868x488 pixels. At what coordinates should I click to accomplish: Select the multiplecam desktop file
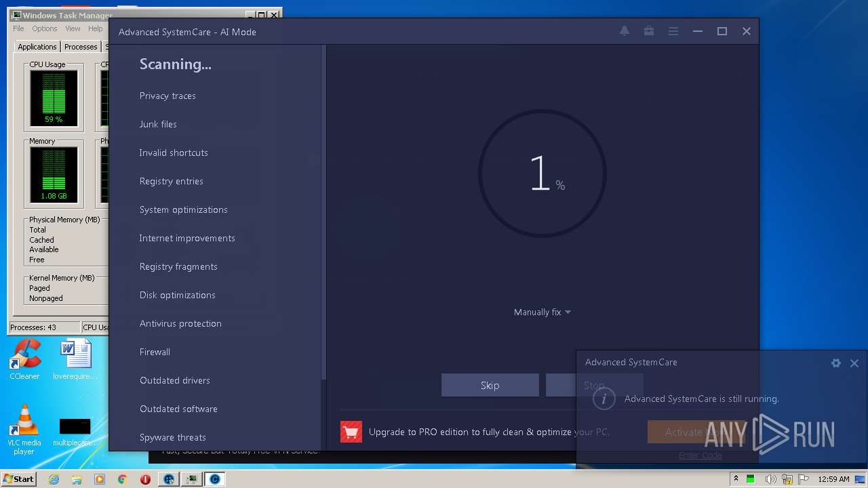75,432
